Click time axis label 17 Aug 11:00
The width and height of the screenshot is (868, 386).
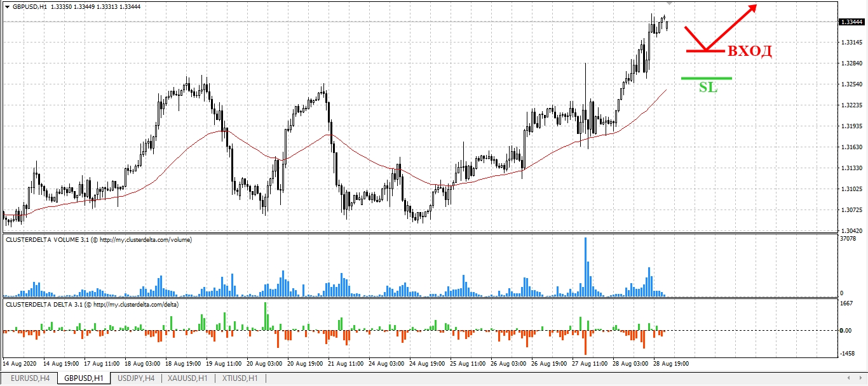tap(102, 364)
